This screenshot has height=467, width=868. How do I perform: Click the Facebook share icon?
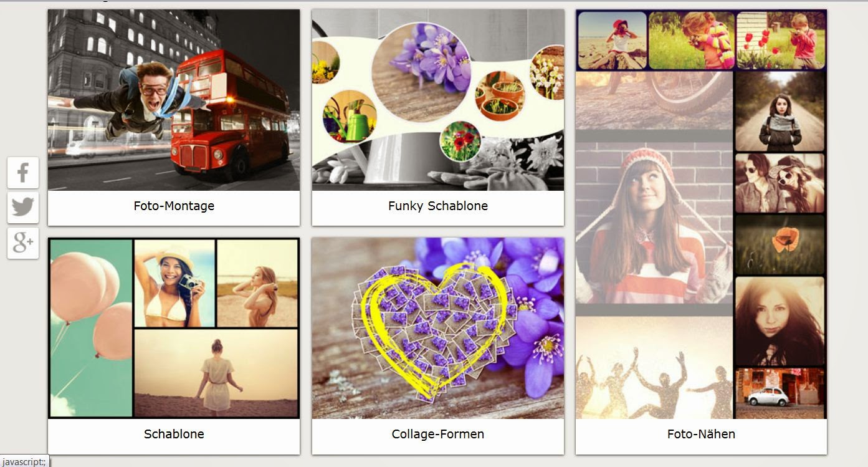coord(23,173)
